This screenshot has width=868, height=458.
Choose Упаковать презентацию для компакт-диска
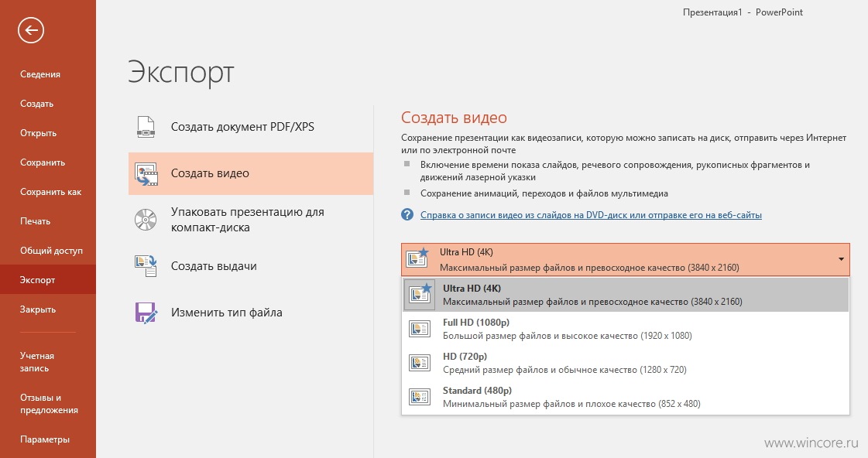pos(251,220)
